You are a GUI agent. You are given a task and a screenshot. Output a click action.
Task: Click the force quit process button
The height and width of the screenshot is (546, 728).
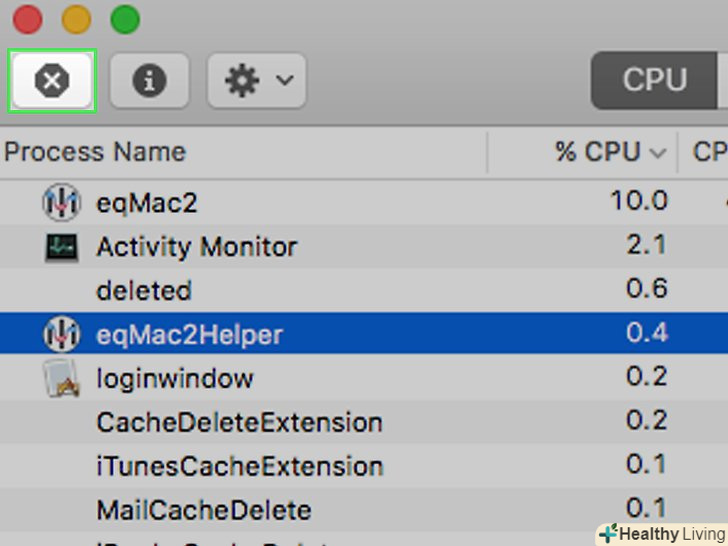[52, 81]
